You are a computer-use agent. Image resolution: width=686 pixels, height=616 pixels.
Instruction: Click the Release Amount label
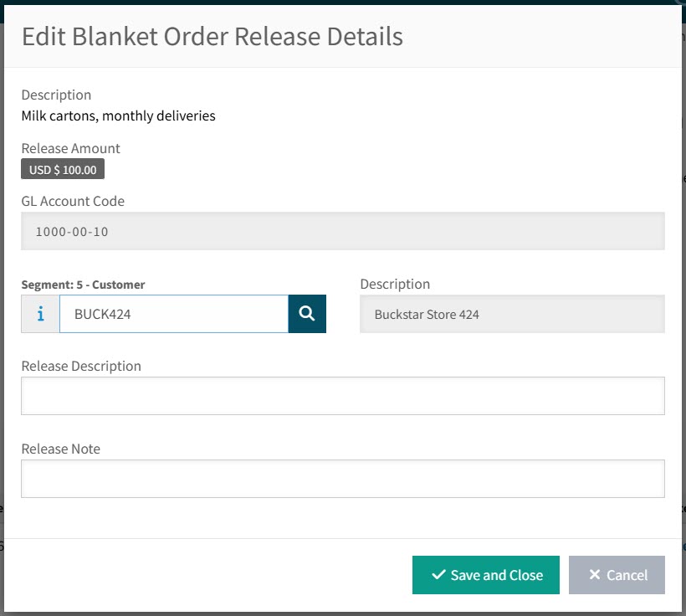(70, 148)
